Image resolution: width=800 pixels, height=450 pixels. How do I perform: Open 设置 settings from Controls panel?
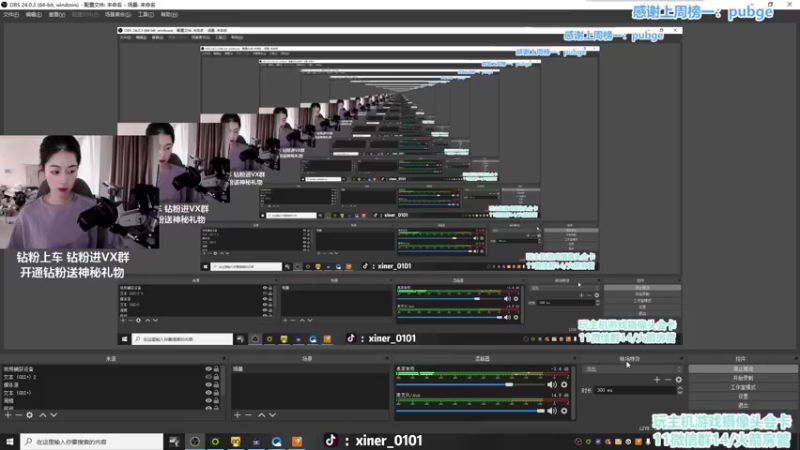(x=743, y=396)
